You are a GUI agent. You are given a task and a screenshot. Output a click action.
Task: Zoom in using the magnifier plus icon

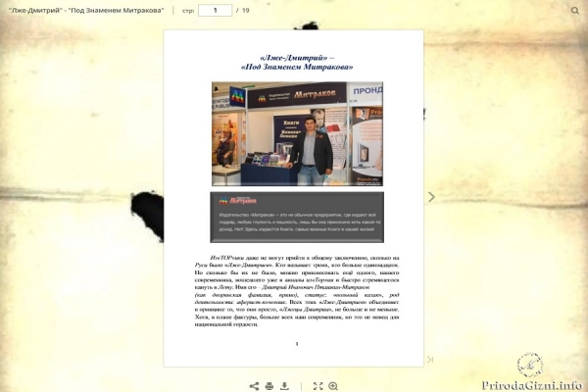(333, 386)
